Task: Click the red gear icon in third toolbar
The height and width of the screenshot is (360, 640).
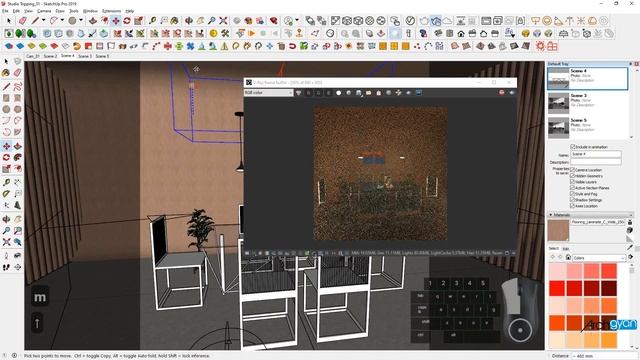Action: point(540,46)
